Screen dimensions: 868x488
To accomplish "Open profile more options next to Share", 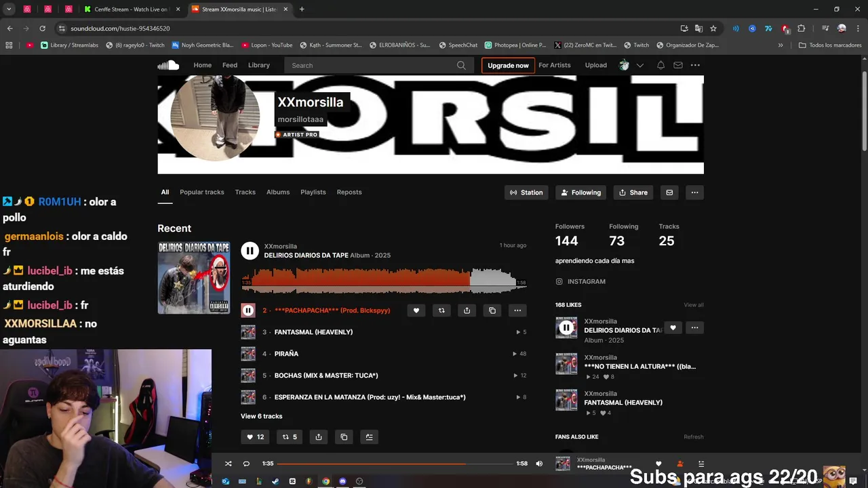I will click(x=694, y=192).
